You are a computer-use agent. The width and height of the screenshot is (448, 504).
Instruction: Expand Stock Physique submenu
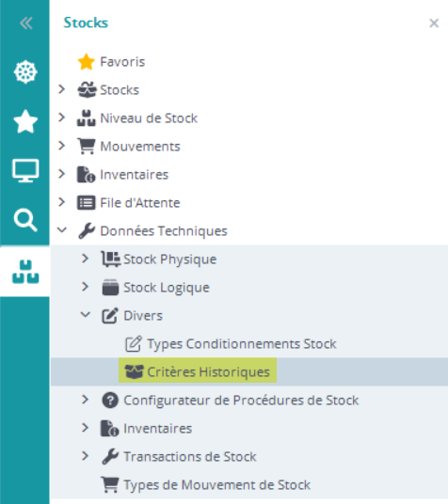coord(85,258)
